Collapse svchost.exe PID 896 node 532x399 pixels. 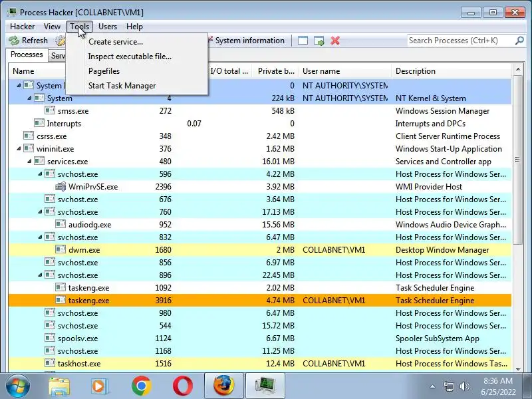[x=40, y=275]
